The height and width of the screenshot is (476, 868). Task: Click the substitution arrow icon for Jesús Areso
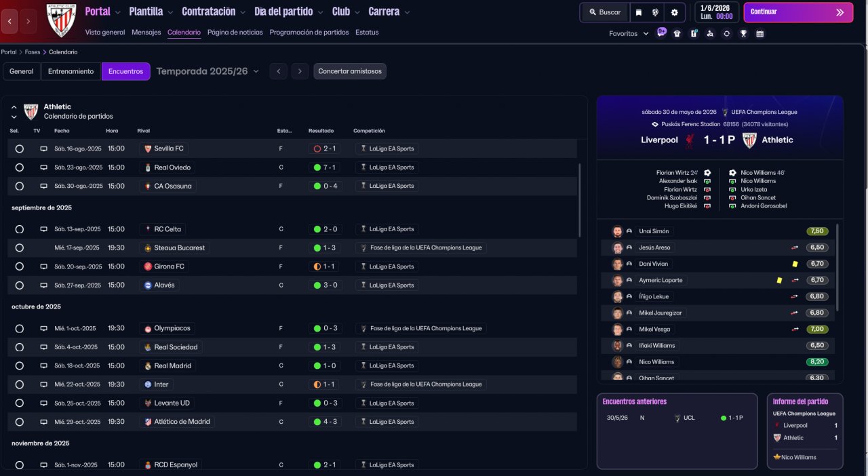point(795,247)
